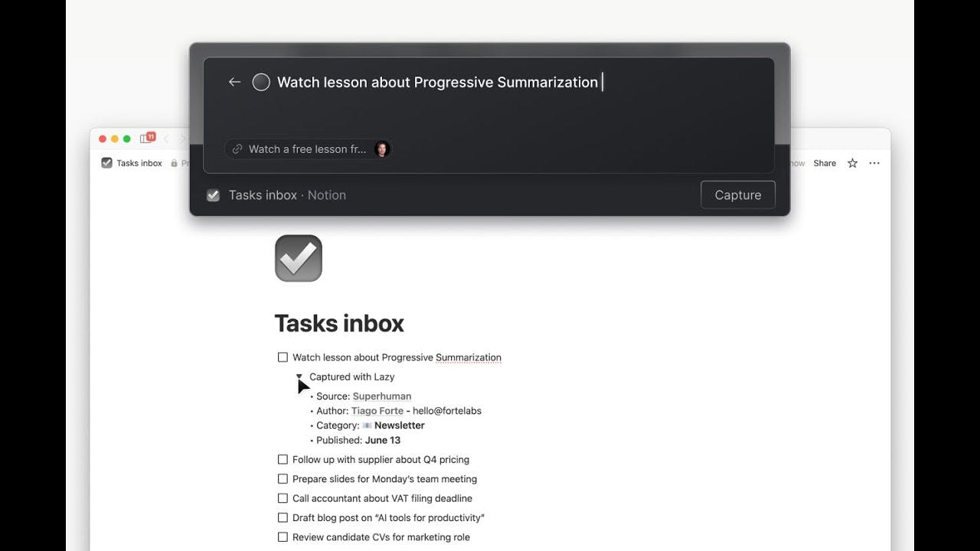
Task: Click the back arrow in capture popup
Action: (x=234, y=82)
